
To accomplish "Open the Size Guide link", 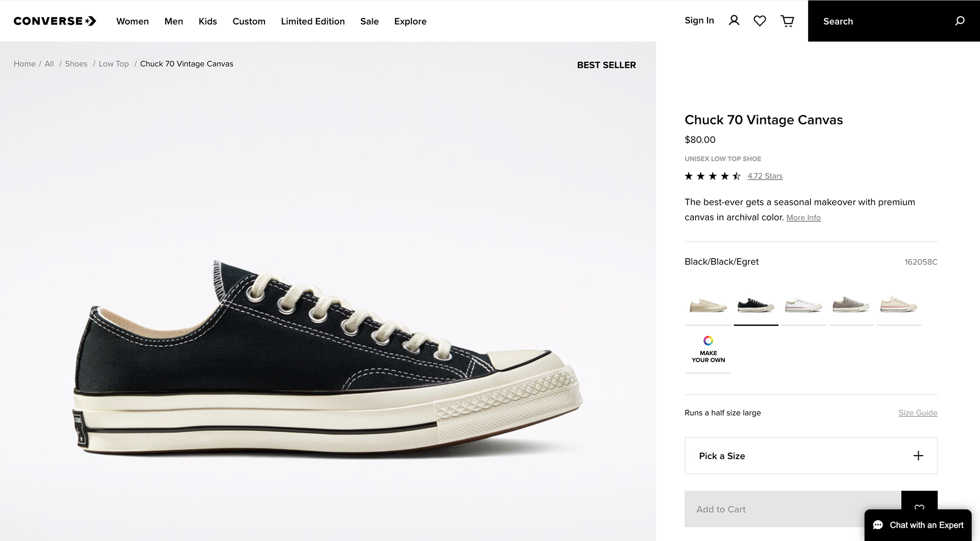I will tap(917, 413).
